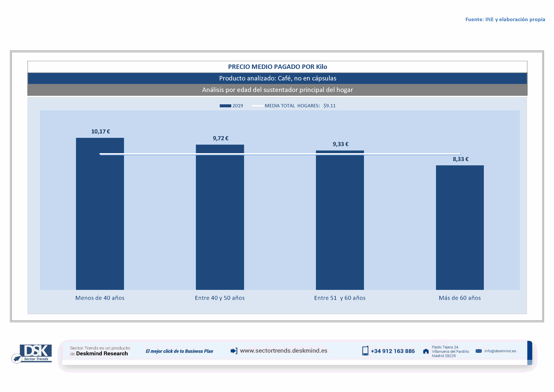
Task: Open www.sectortrends.deskmind.es link
Action: tap(284, 351)
